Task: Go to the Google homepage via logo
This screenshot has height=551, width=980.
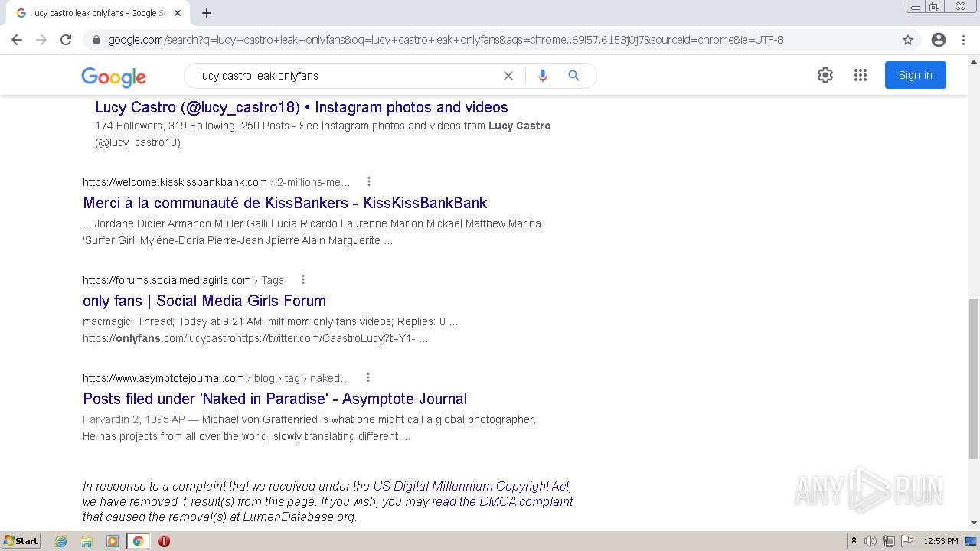Action: tap(113, 77)
